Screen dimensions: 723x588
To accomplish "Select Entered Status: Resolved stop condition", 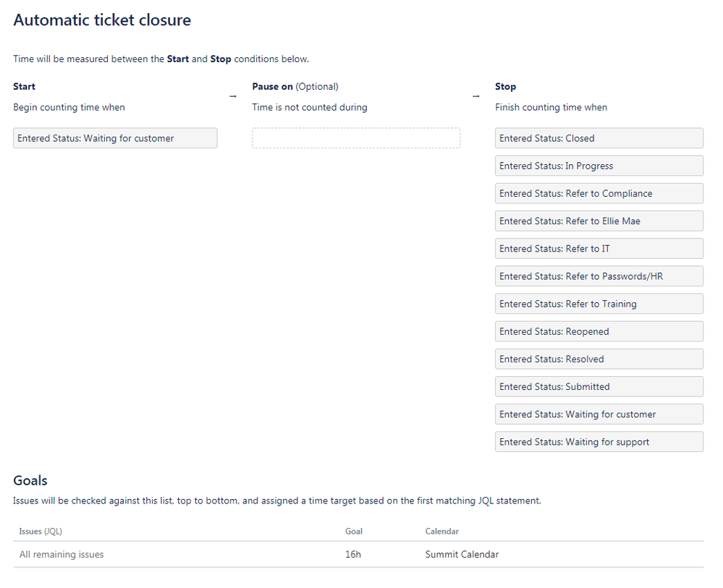I will (x=599, y=359).
